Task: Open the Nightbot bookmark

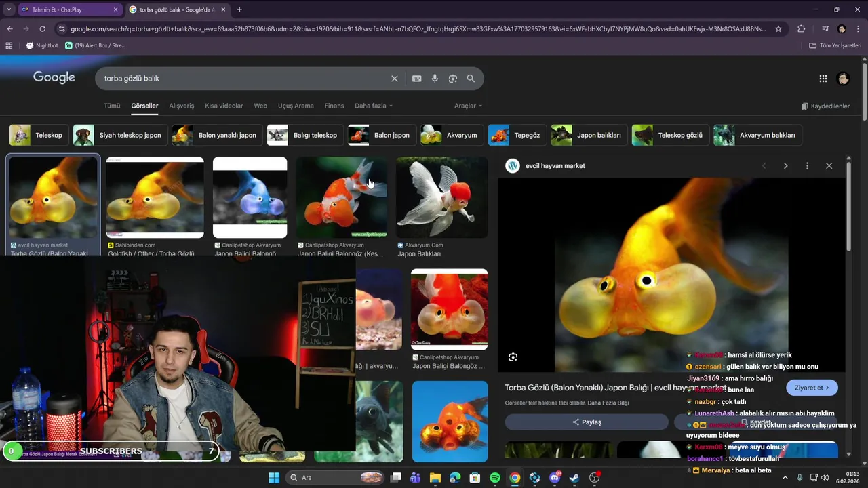Action: [x=42, y=45]
